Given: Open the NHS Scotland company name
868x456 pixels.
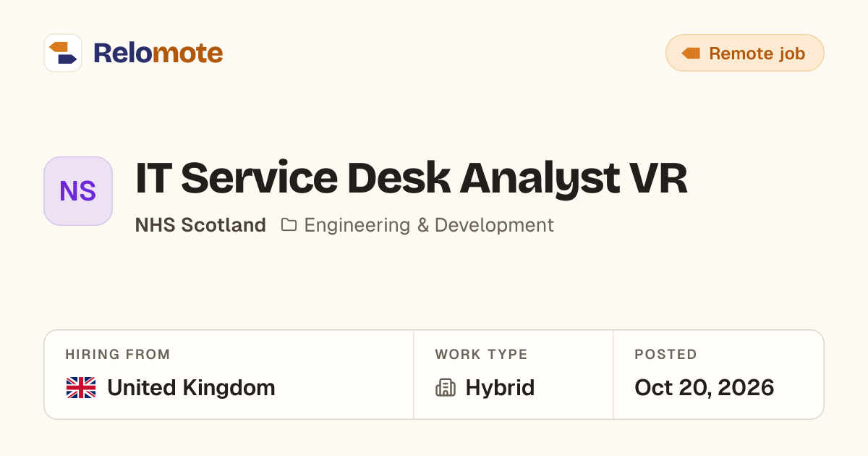Looking at the screenshot, I should coord(200,225).
